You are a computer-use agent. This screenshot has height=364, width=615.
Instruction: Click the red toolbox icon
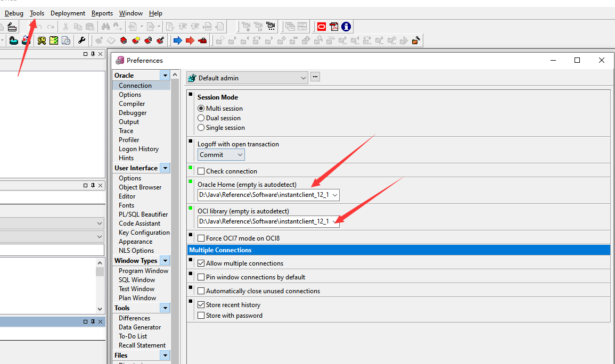[x=202, y=40]
